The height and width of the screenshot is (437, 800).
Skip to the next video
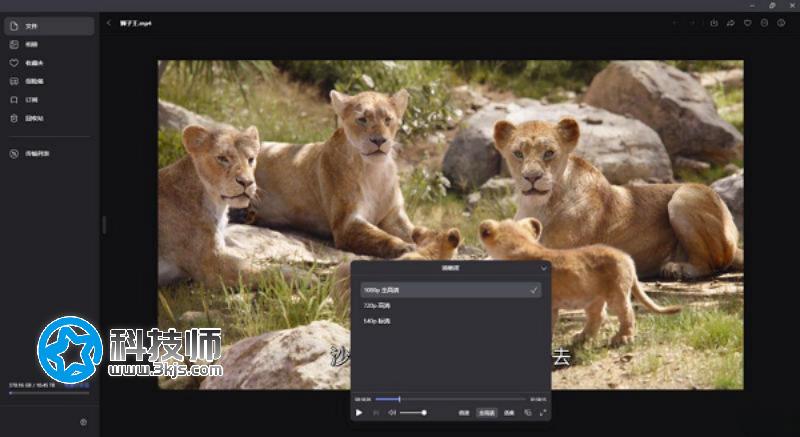click(x=376, y=413)
